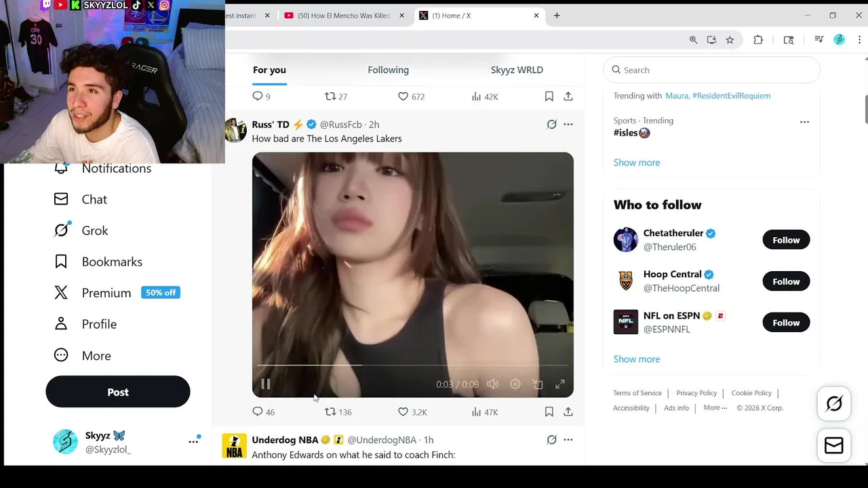Bookmark Russ' TD Lakers post
The width and height of the screenshot is (868, 488).
click(x=549, y=412)
